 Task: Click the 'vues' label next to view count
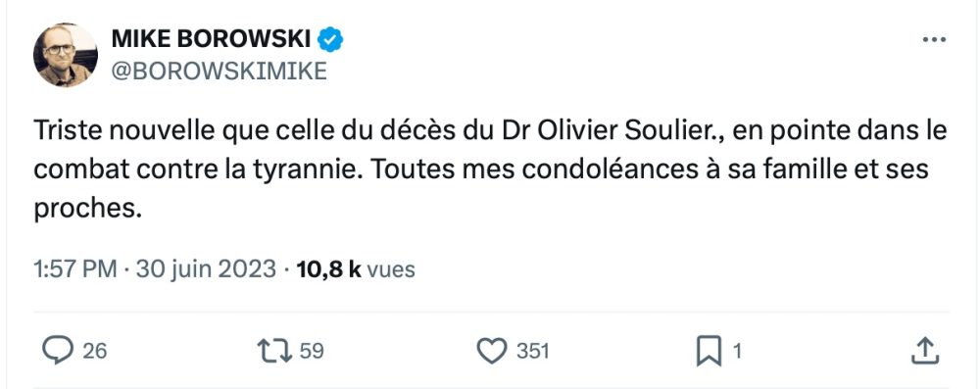(391, 269)
